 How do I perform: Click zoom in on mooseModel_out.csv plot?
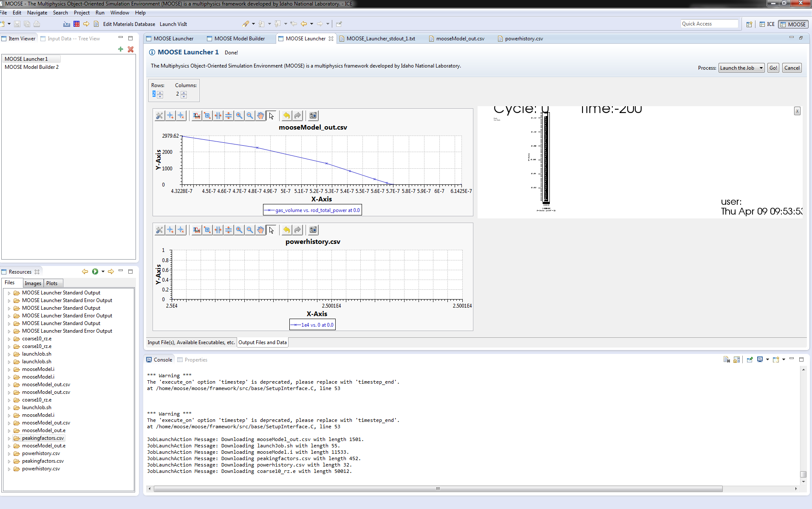click(239, 116)
